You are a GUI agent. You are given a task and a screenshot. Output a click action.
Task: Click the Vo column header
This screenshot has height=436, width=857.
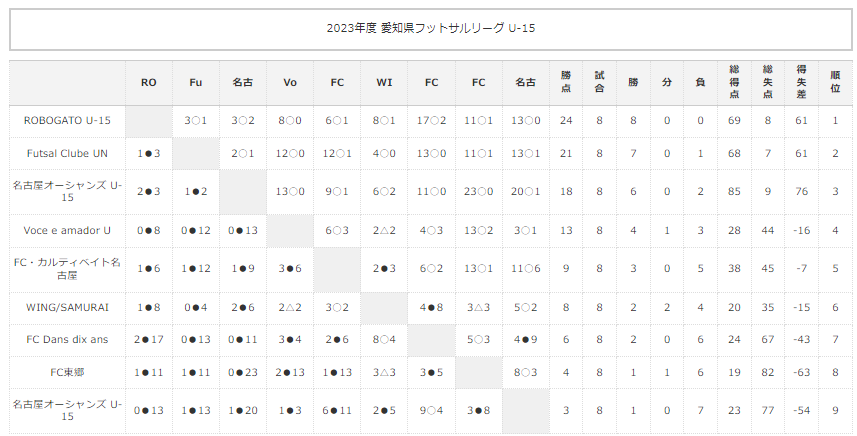pos(290,83)
